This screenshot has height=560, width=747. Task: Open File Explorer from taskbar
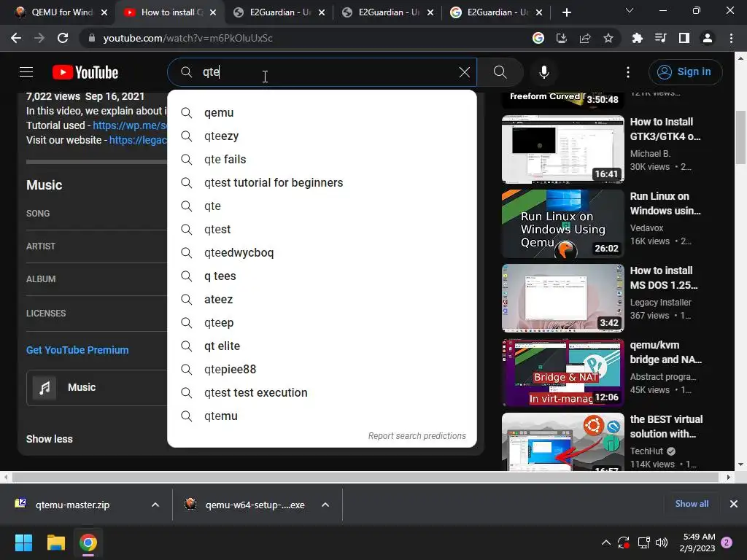[55, 542]
